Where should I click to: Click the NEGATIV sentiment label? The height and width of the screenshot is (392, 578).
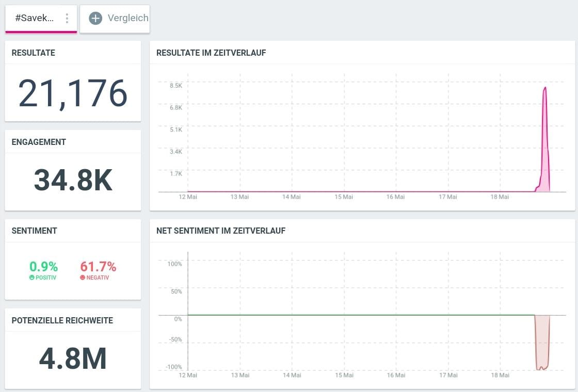pyautogui.click(x=98, y=277)
